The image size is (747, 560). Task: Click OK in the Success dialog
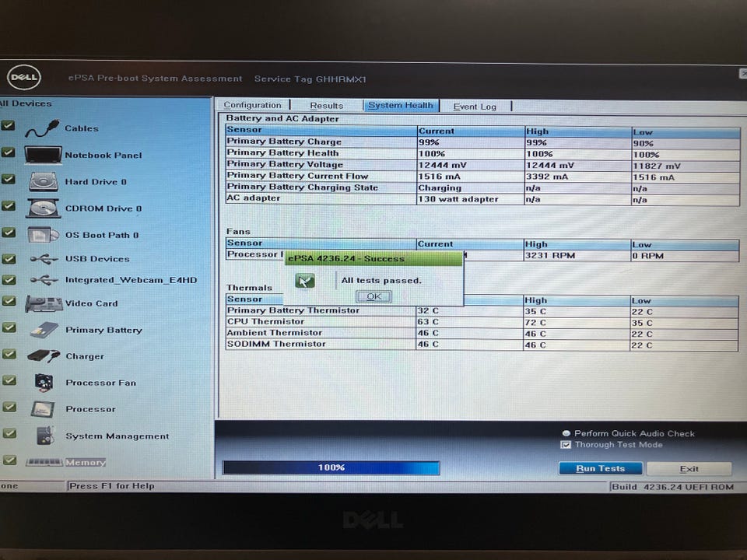(374, 296)
